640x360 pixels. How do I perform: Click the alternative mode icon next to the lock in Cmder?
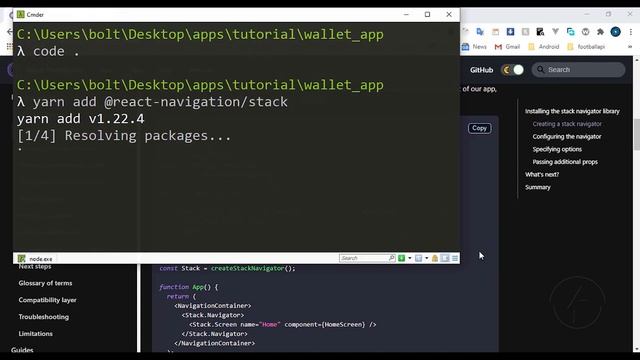click(x=445, y=258)
